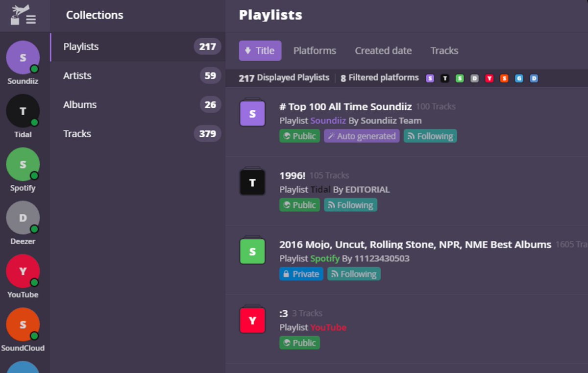Click the '105 Tracks' count text
The image size is (588, 373).
pyautogui.click(x=329, y=175)
